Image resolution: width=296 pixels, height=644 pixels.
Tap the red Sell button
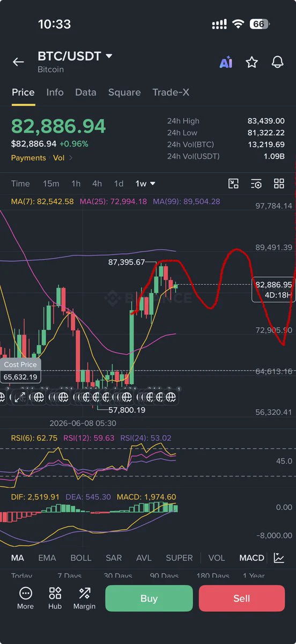tap(242, 598)
